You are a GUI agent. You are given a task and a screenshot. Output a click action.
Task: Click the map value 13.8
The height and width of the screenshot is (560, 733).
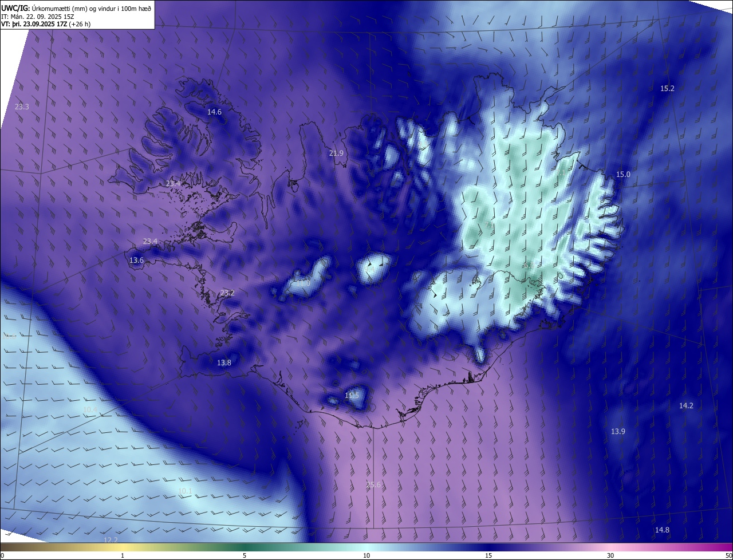224,362
